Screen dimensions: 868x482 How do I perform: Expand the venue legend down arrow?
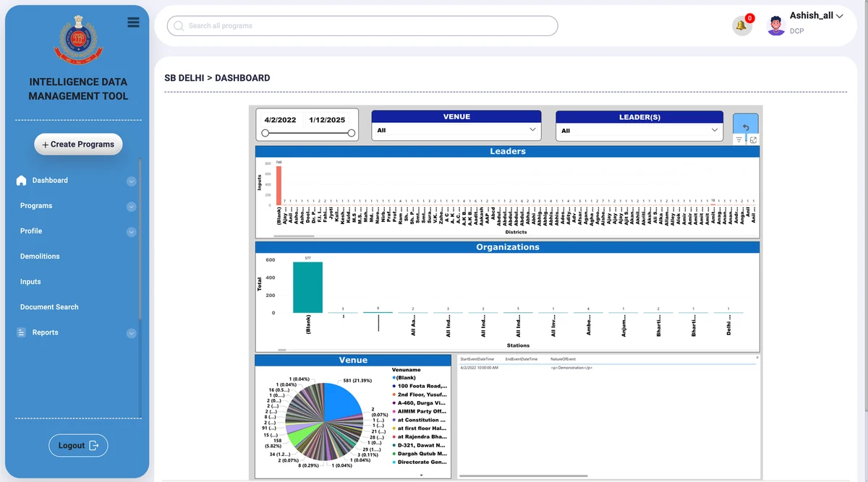[x=421, y=475]
